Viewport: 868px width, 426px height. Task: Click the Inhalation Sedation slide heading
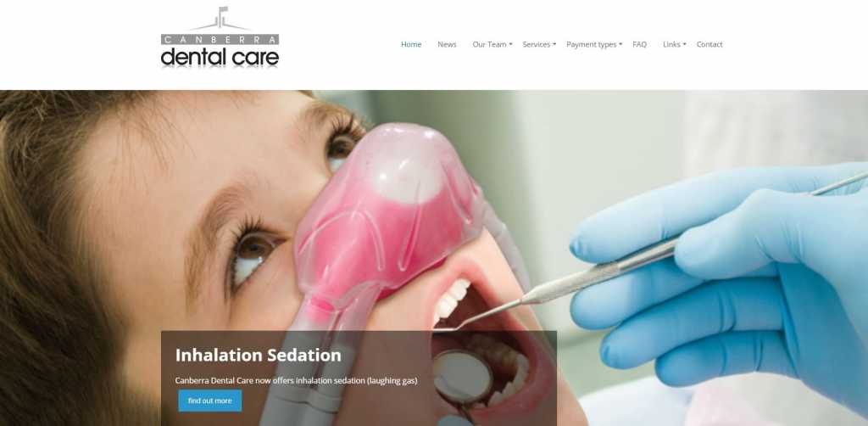click(x=258, y=355)
